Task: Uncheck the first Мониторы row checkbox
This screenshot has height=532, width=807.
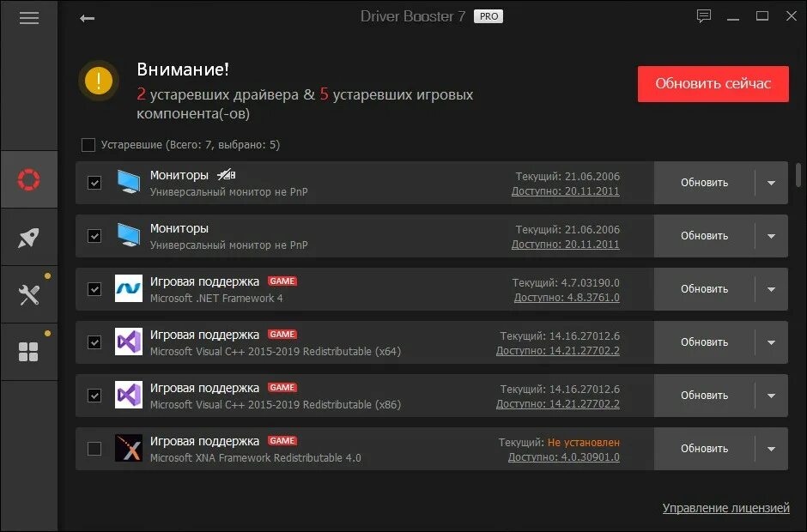Action: pos(94,183)
